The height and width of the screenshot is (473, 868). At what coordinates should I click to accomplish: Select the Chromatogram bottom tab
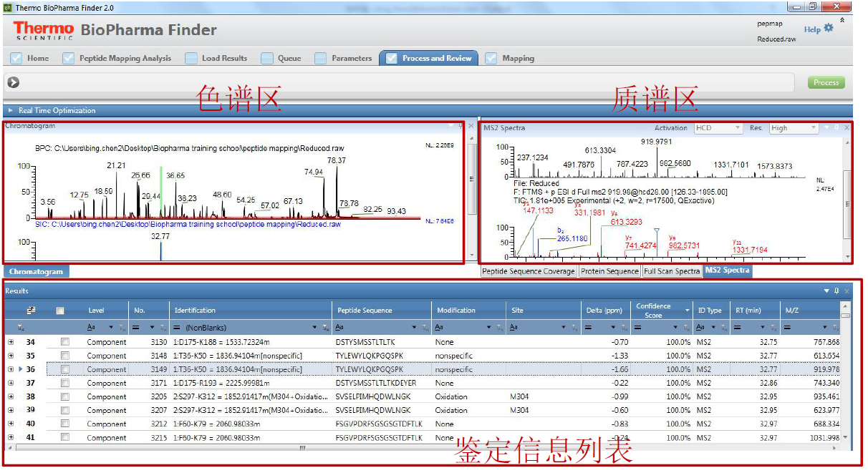(36, 271)
